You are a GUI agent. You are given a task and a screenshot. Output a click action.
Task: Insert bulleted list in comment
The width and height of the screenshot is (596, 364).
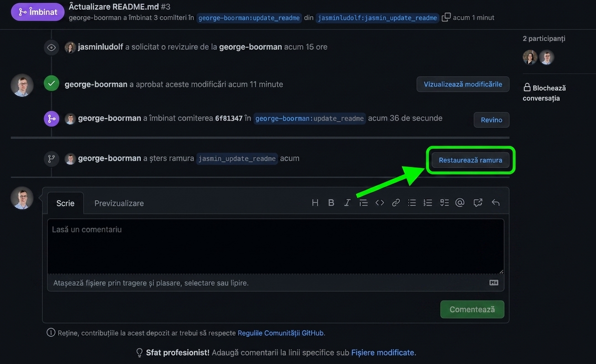point(412,203)
